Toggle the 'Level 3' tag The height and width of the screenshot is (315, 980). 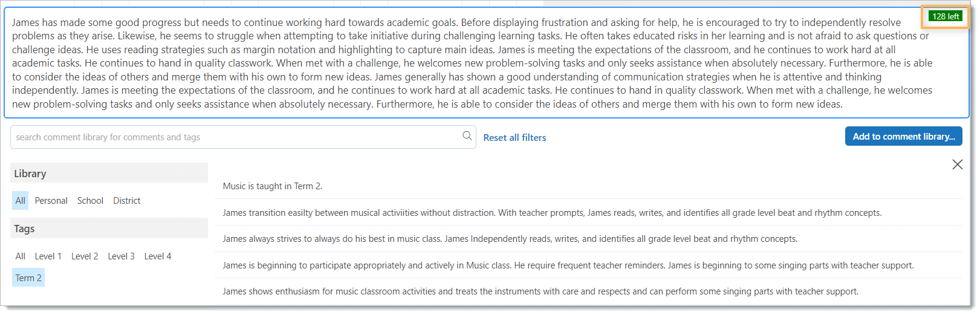pyautogui.click(x=121, y=256)
